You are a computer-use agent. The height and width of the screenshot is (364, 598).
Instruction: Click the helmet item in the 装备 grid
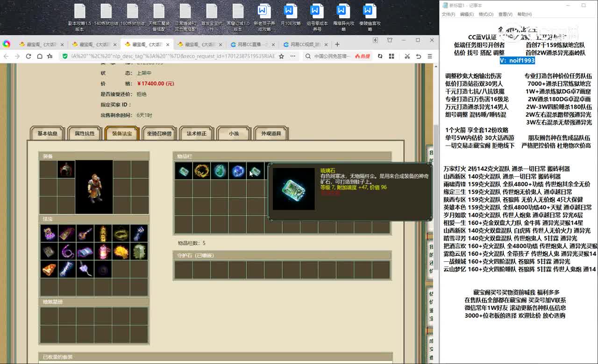point(66,169)
